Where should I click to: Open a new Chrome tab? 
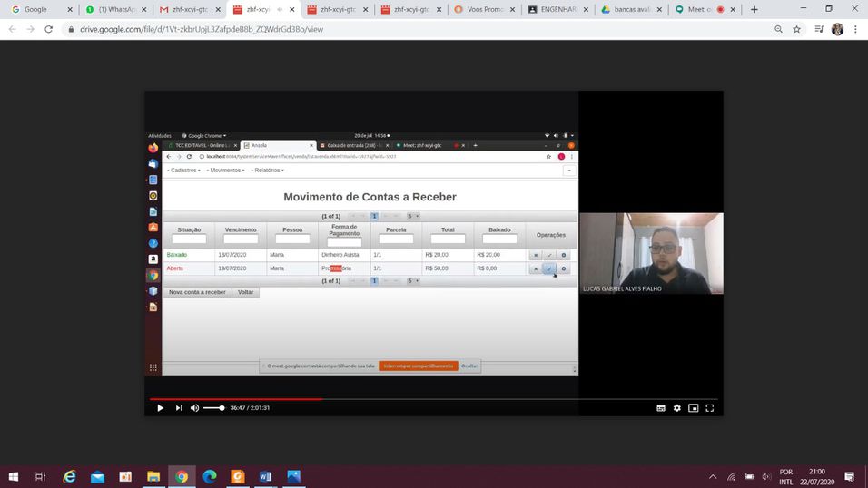[x=754, y=9]
